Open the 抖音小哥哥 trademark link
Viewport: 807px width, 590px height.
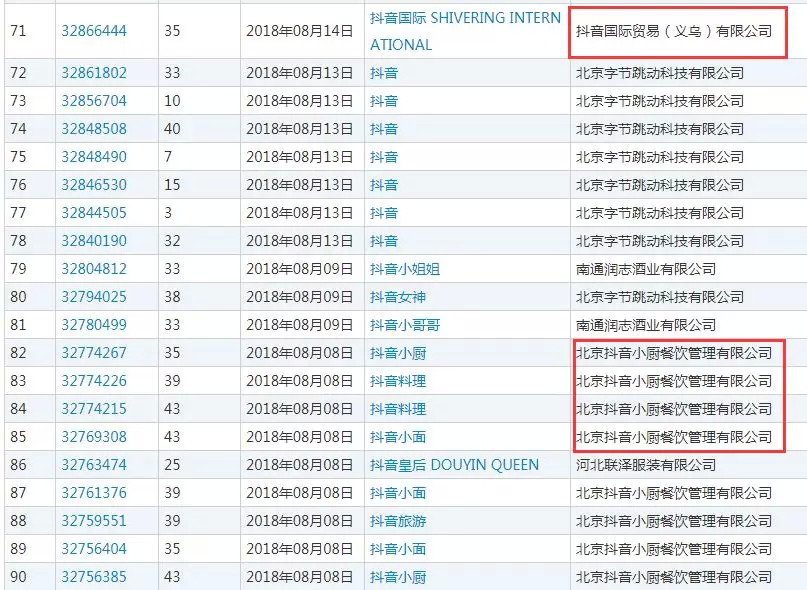tap(405, 325)
